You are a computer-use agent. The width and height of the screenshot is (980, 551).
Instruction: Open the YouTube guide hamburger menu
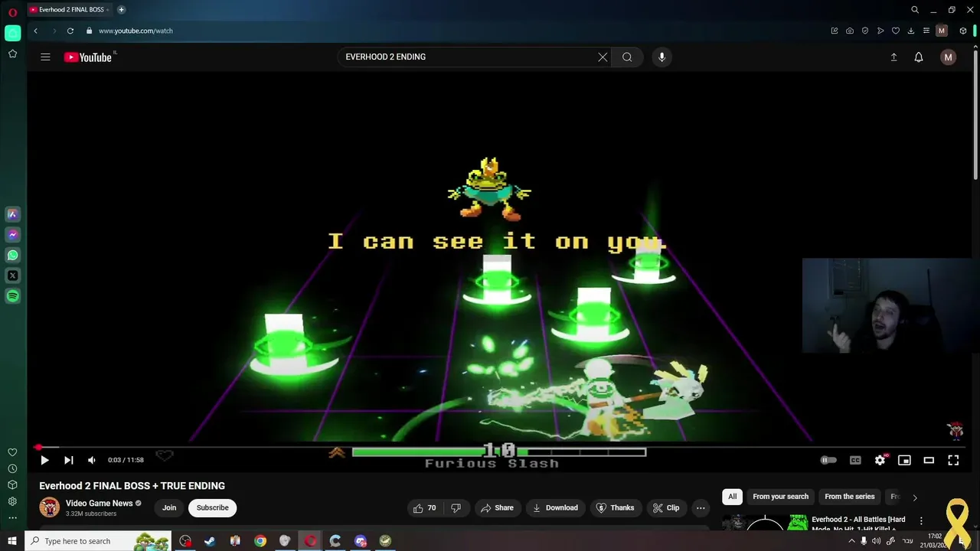coord(45,57)
